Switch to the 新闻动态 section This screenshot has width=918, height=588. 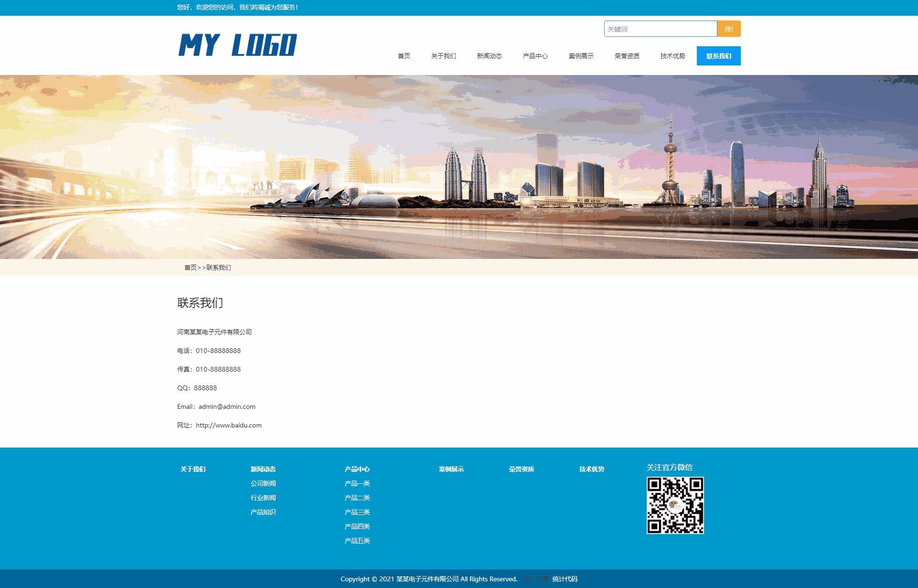489,55
